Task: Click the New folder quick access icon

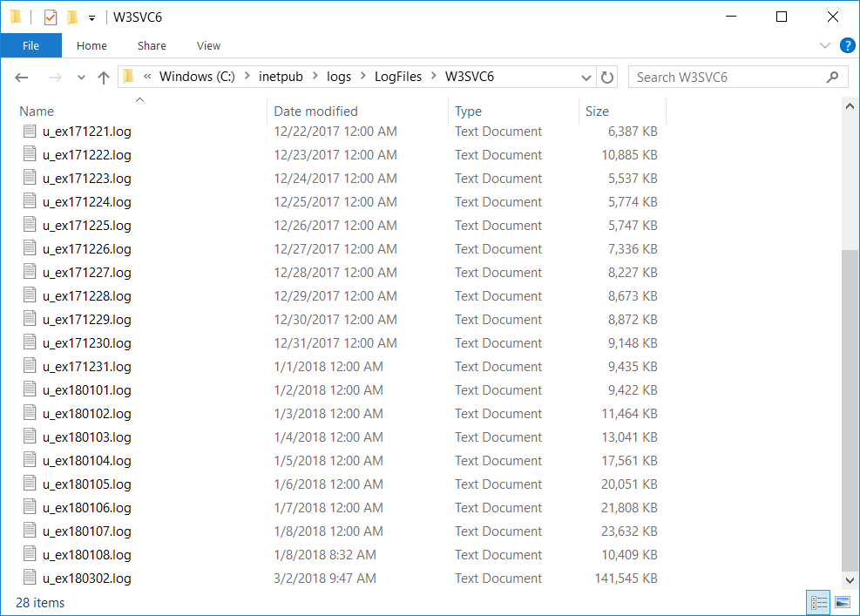Action: tap(71, 17)
